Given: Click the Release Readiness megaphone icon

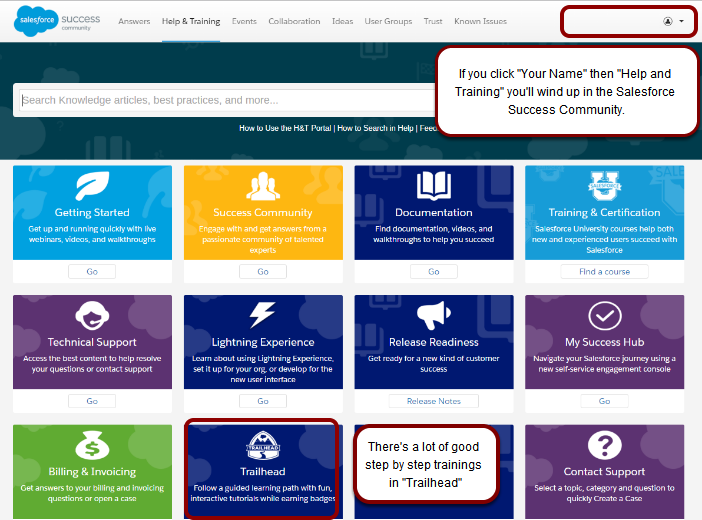Looking at the screenshot, I should click(433, 315).
